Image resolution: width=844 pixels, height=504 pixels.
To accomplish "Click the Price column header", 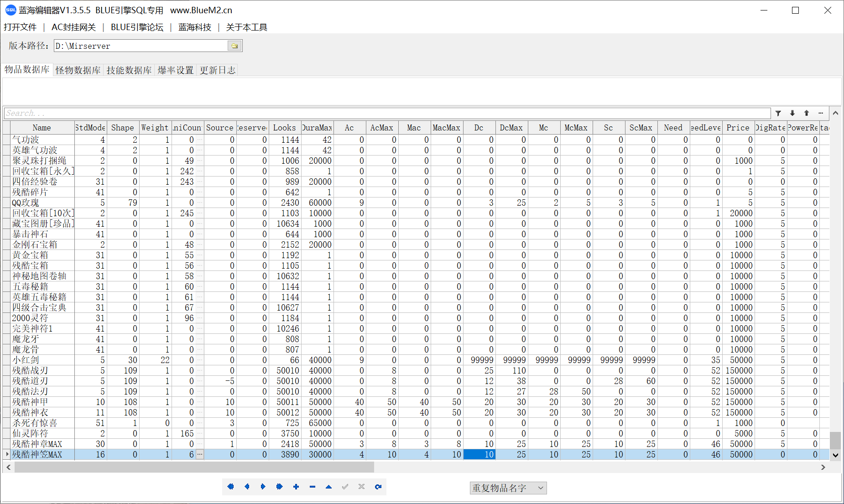I will (738, 128).
